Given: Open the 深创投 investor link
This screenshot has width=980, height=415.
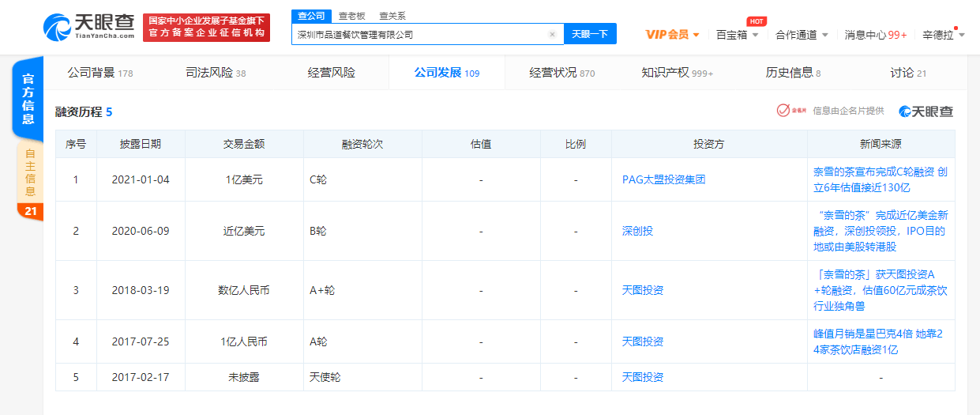Looking at the screenshot, I should (637, 231).
